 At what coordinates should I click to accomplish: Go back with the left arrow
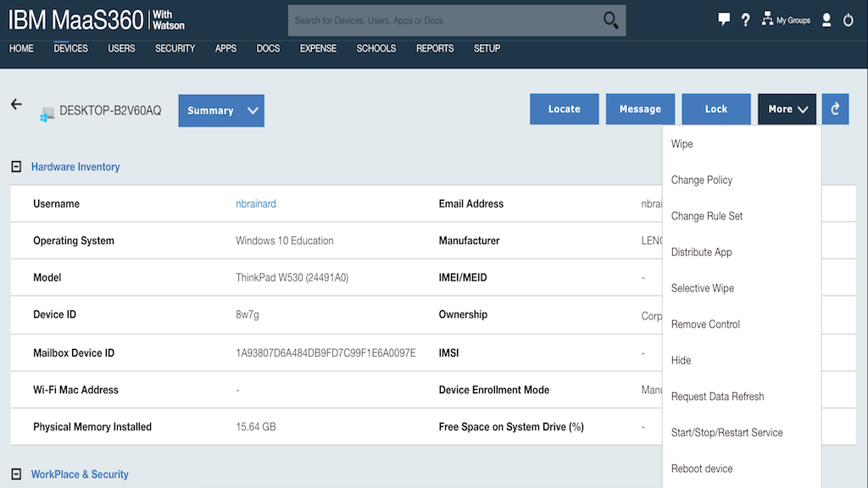coord(16,104)
